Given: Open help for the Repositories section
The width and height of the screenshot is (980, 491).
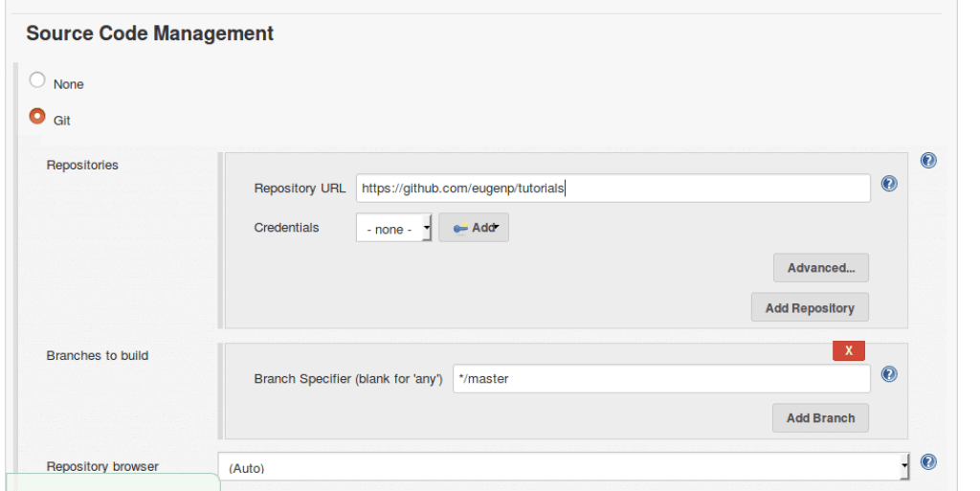Looking at the screenshot, I should [928, 161].
